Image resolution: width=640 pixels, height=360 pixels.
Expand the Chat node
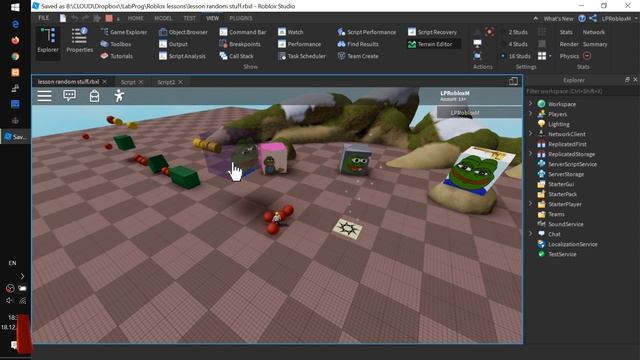pos(531,234)
